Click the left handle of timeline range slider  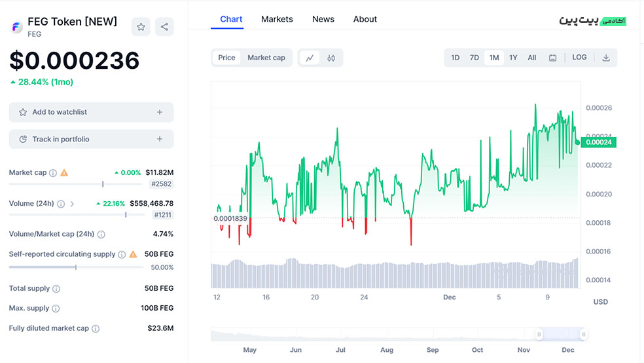tap(539, 335)
